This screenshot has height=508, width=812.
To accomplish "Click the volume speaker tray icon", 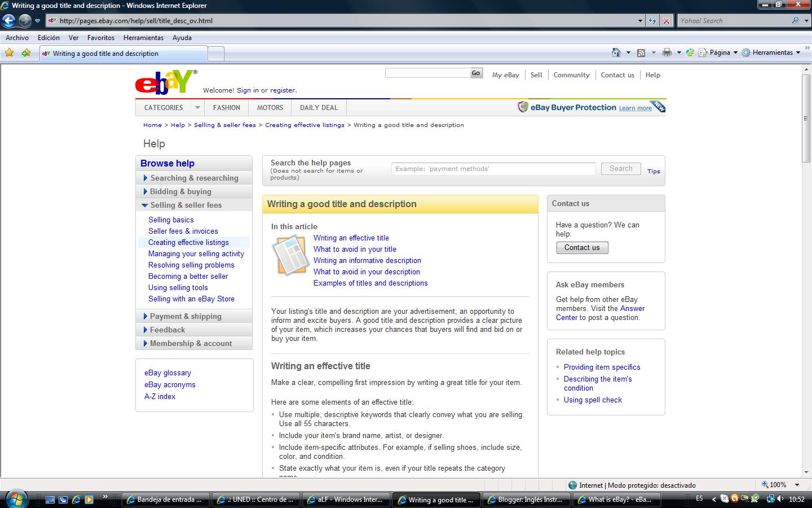I will coord(780,499).
